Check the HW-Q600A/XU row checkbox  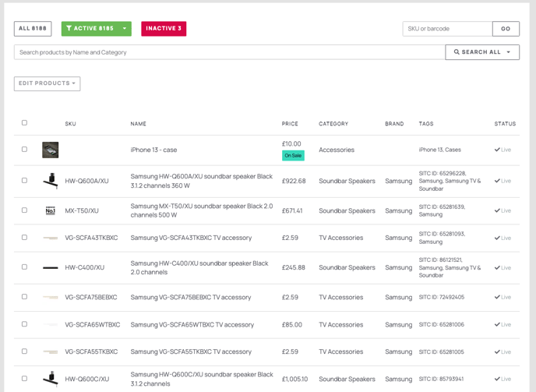pos(24,181)
